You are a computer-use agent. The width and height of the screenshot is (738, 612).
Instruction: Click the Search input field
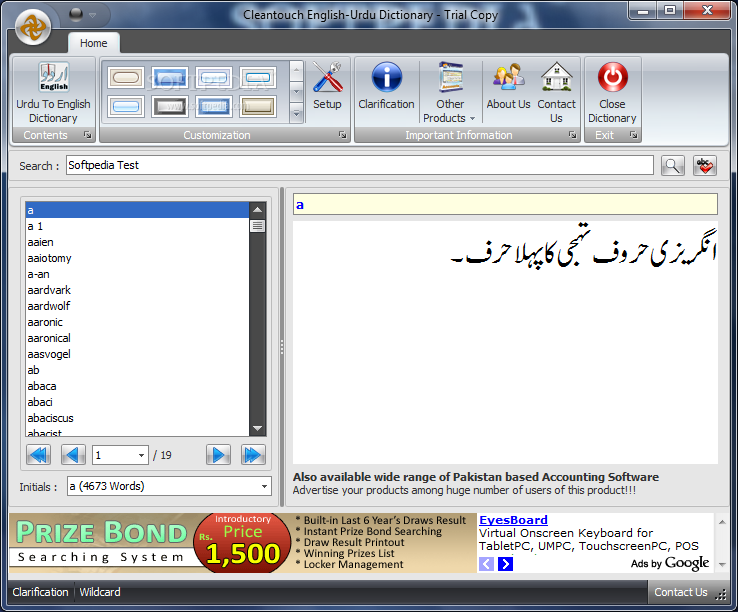point(360,165)
